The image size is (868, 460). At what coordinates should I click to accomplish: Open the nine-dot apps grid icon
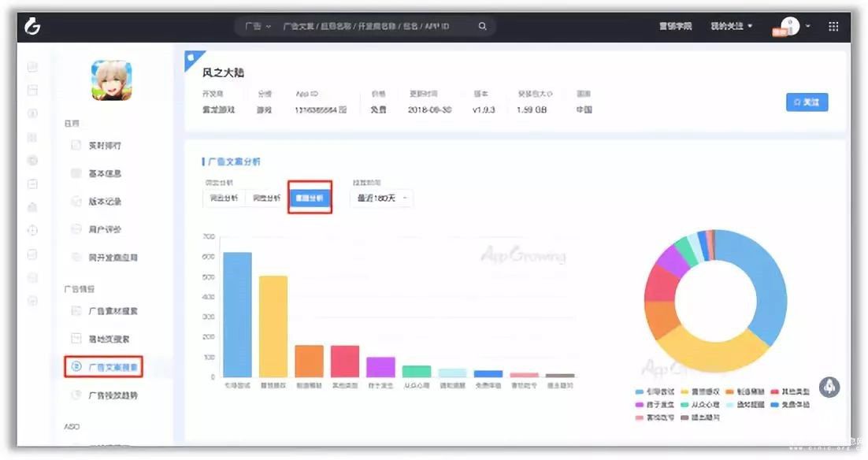(833, 26)
